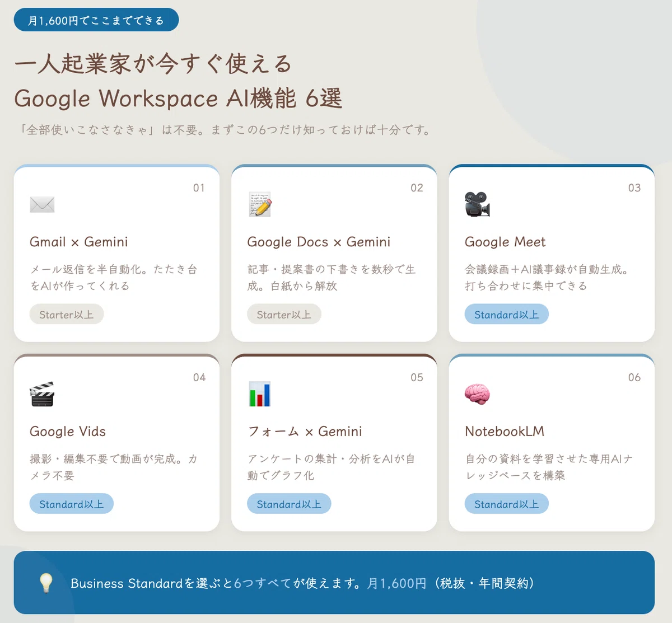Select the Google Vids card title
Viewport: 672px width, 623px height.
(x=68, y=432)
